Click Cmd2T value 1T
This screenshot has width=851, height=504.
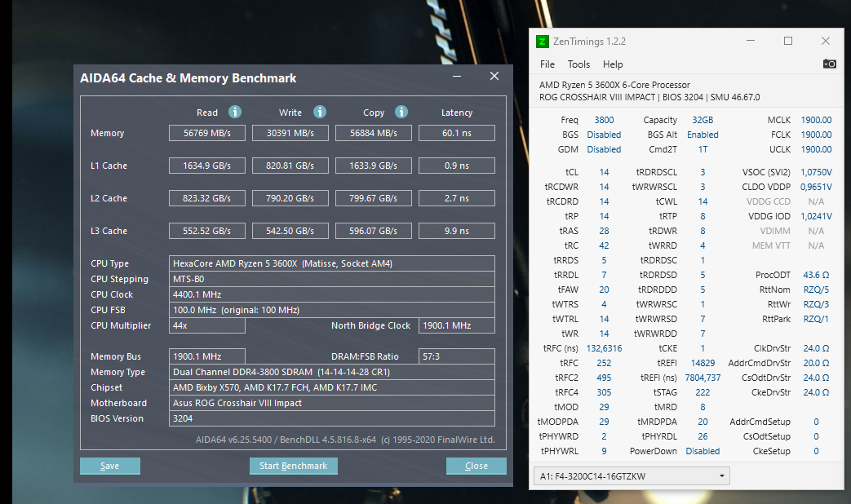pos(703,149)
